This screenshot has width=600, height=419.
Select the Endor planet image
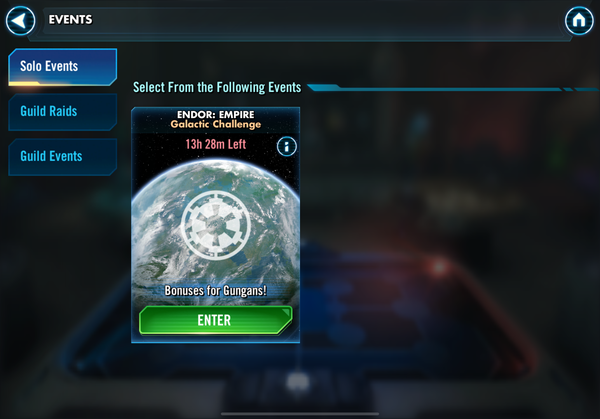pyautogui.click(x=215, y=230)
